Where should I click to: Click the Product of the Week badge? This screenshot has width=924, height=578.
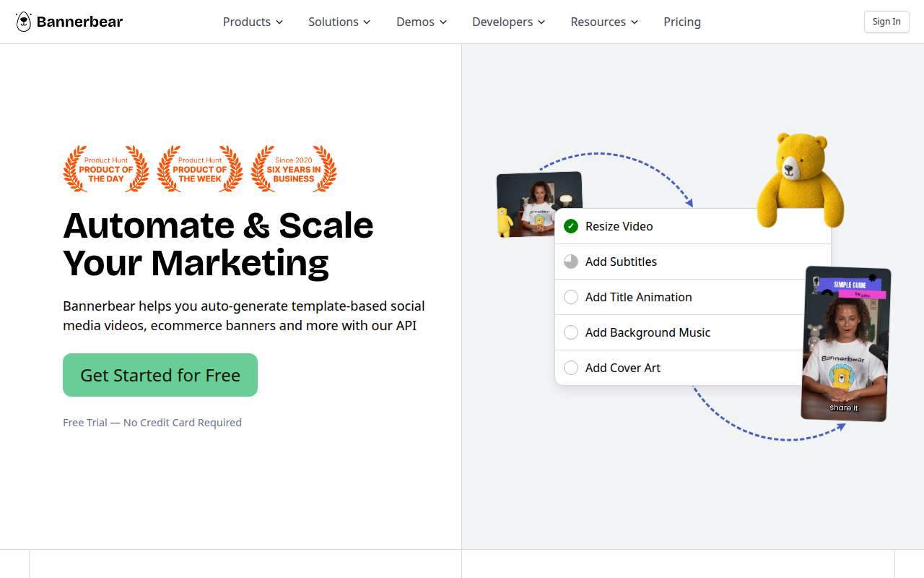(x=200, y=169)
